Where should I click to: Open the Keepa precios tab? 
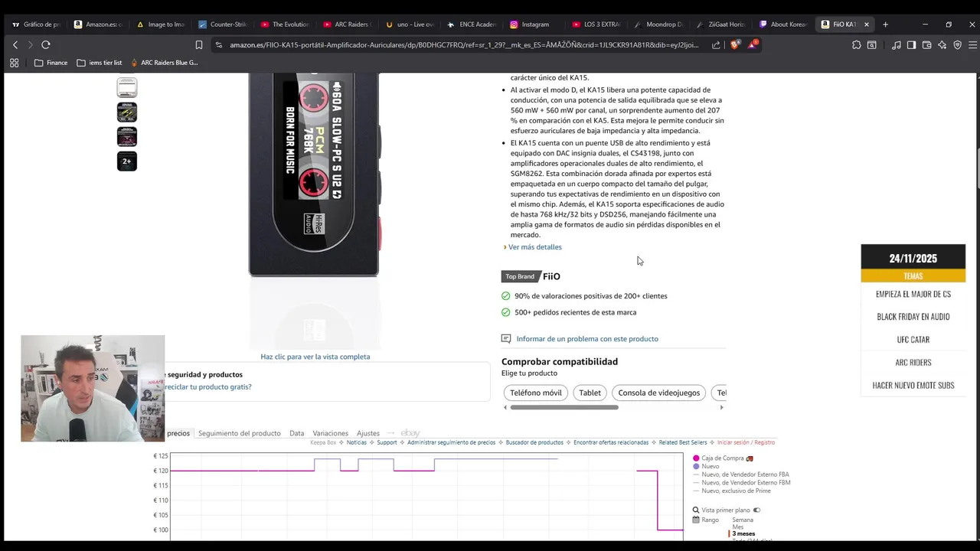[178, 433]
